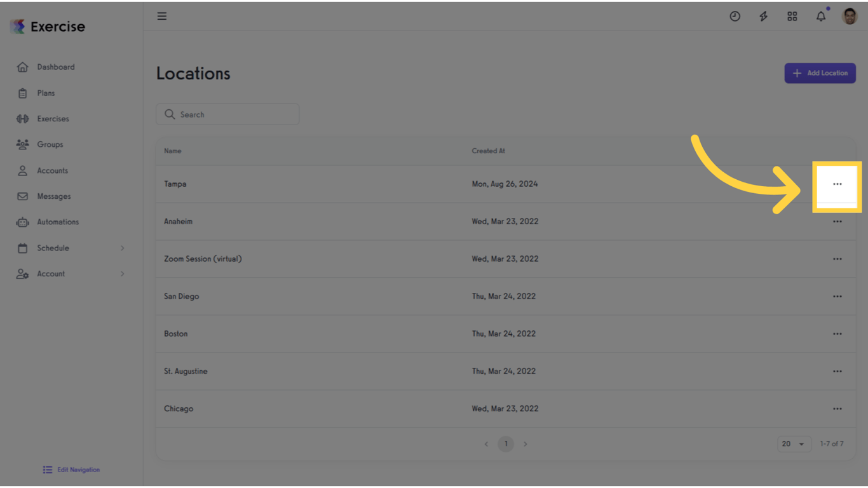The height and width of the screenshot is (488, 868).
Task: Expand the Schedule sidebar section
Action: pos(53,248)
